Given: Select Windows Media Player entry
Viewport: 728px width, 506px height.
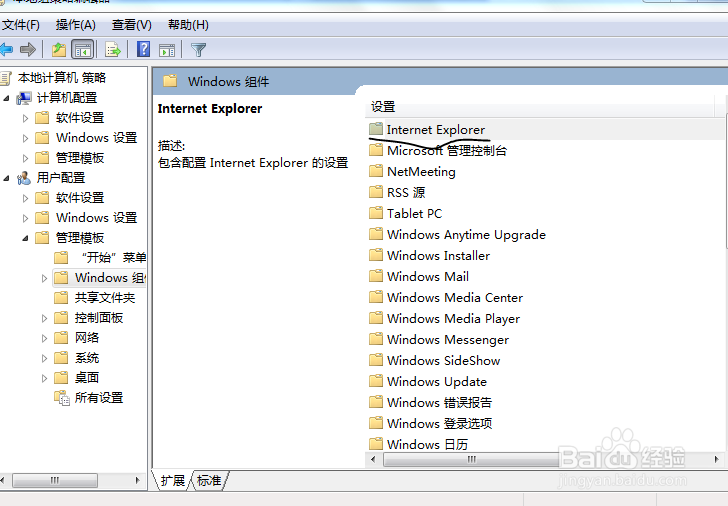Looking at the screenshot, I should pos(454,318).
